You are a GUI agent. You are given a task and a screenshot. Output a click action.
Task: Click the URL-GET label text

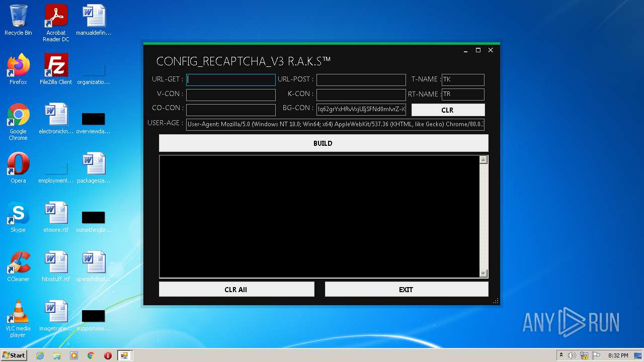pyautogui.click(x=168, y=79)
